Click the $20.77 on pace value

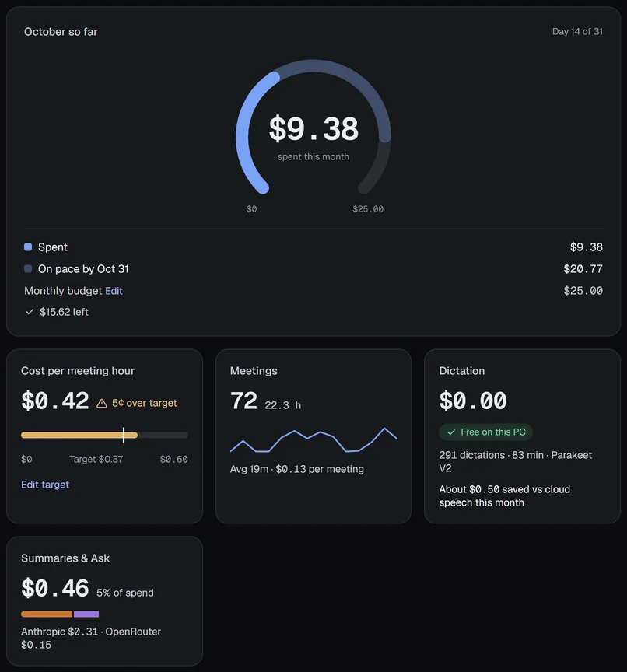[x=583, y=269]
